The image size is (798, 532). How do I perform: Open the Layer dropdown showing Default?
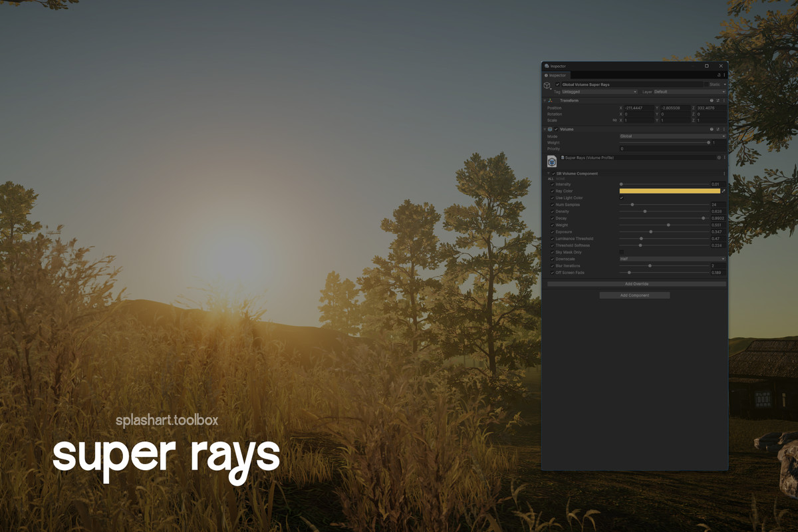click(690, 92)
